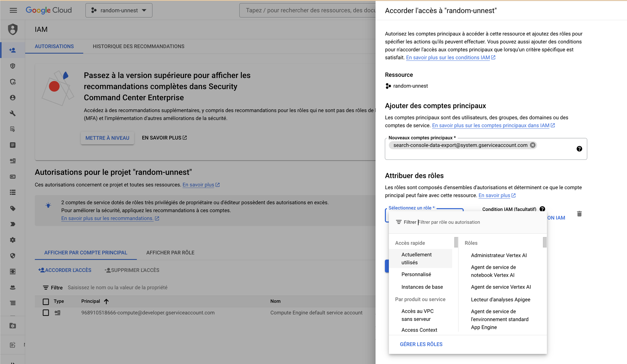
Task: Open the quotas box sidebar icon
Action: click(13, 272)
